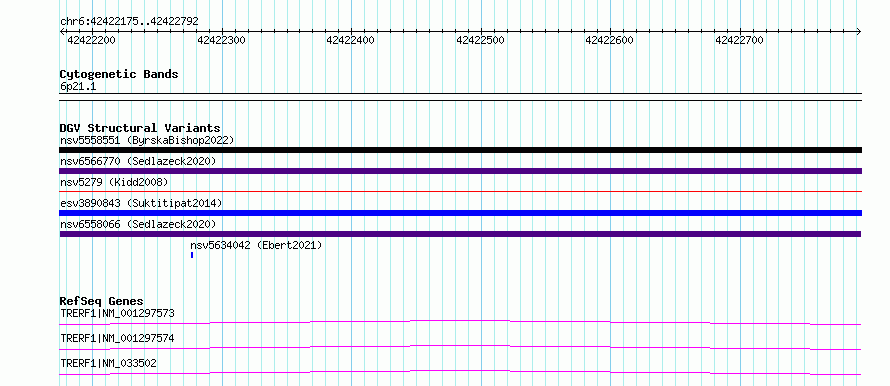
Task: Open nsv5634042 (Ebert2021) variant label
Action: (256, 245)
